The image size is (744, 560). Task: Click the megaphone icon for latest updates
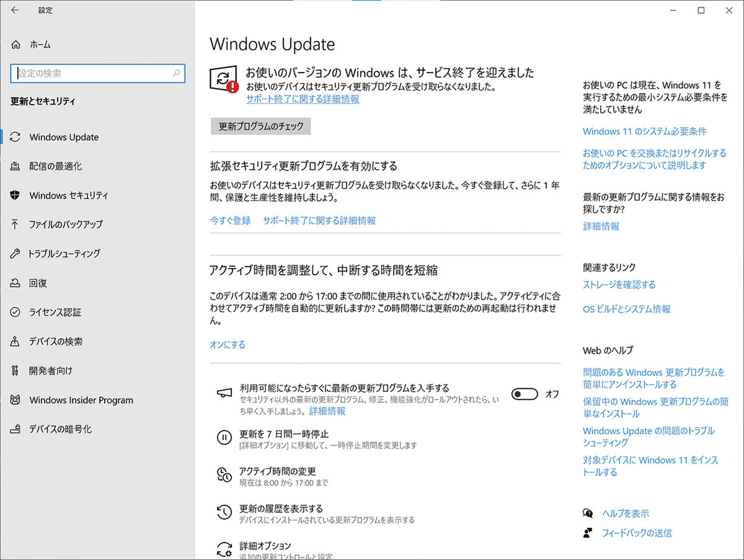tap(224, 393)
